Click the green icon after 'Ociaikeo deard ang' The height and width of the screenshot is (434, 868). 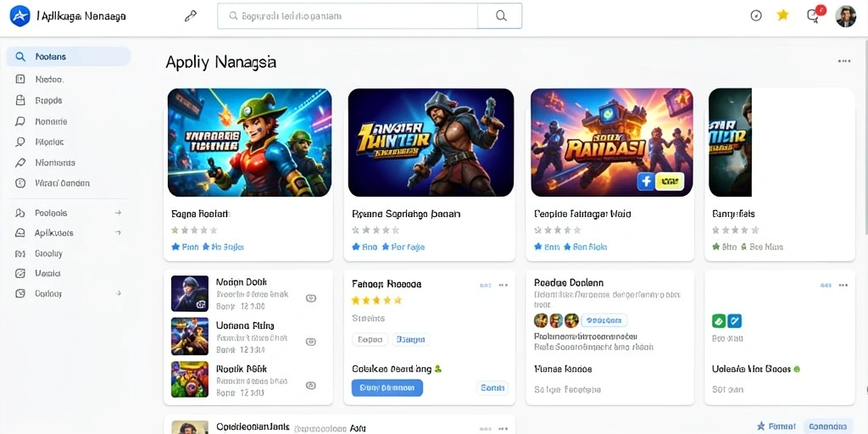438,369
